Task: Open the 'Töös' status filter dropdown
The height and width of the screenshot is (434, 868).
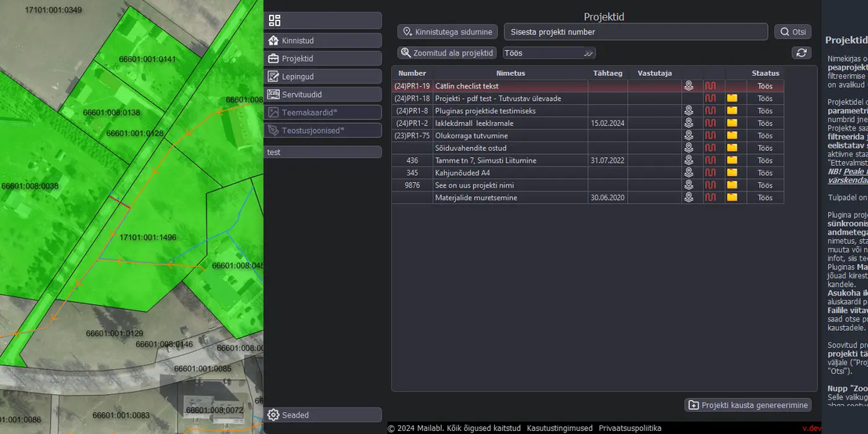Action: point(549,53)
